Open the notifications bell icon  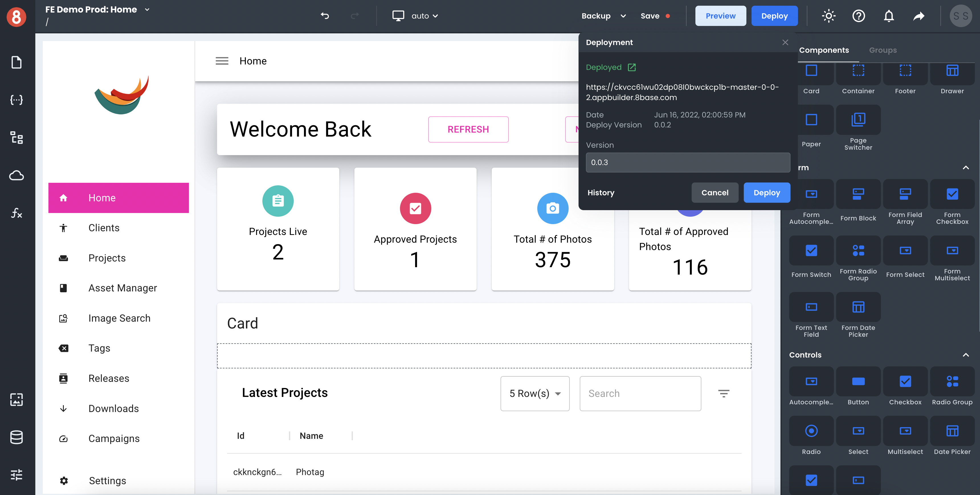click(889, 16)
